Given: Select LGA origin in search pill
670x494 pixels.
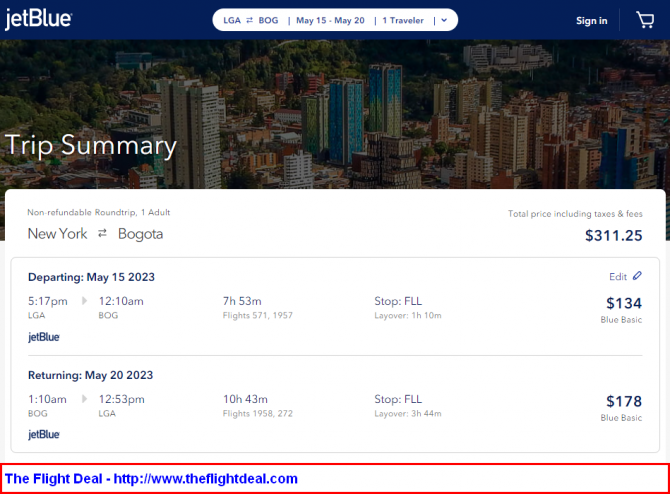Looking at the screenshot, I should (x=232, y=20).
